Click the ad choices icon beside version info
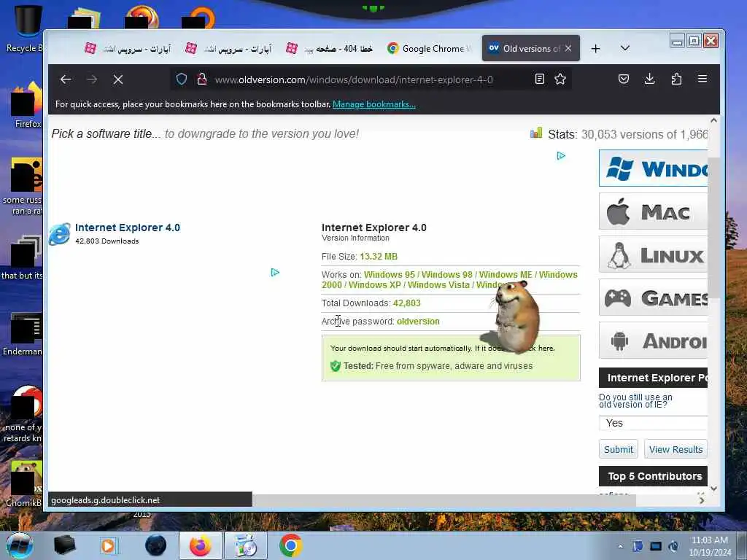 275,273
